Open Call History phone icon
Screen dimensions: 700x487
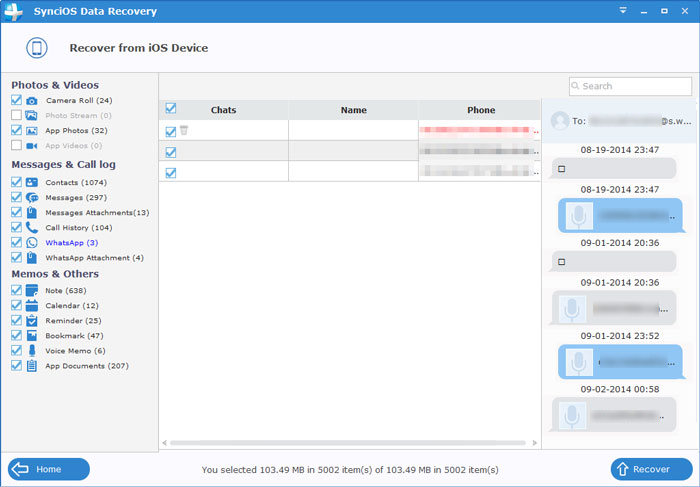click(32, 228)
